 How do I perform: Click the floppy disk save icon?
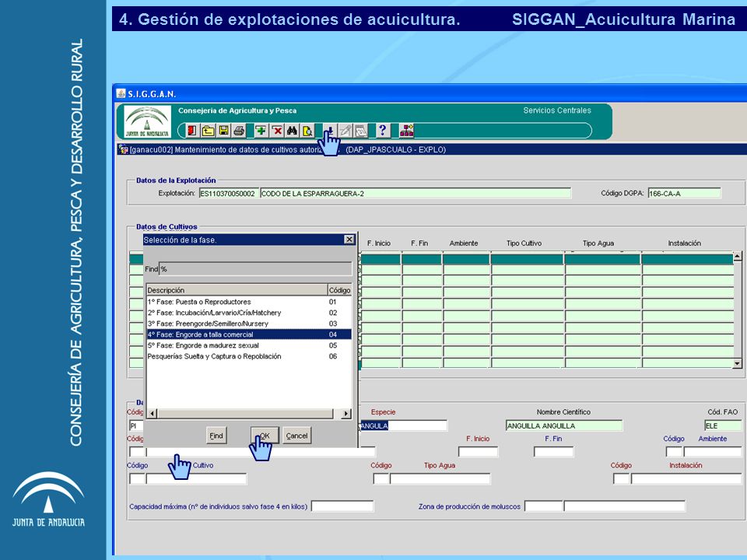pos(223,131)
